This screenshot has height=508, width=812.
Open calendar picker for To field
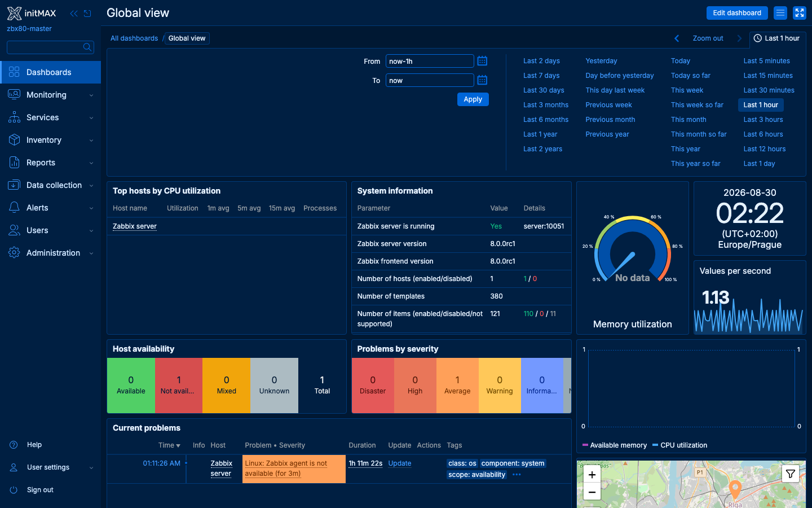point(482,80)
